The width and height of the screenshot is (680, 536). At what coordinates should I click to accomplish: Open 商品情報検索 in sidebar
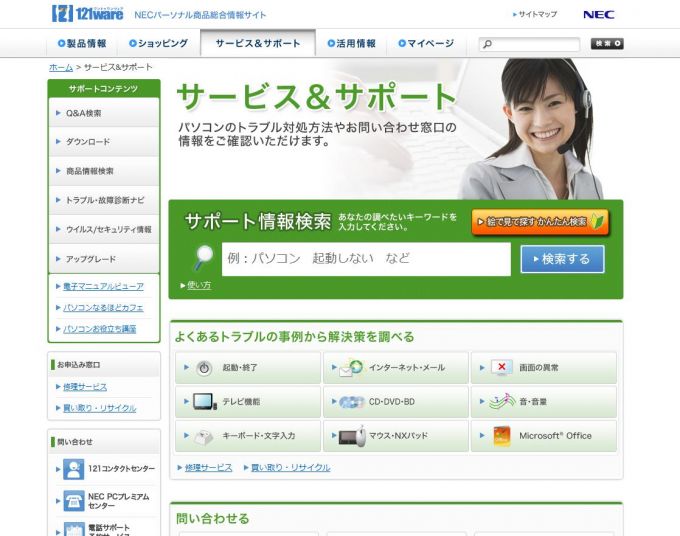click(x=104, y=171)
